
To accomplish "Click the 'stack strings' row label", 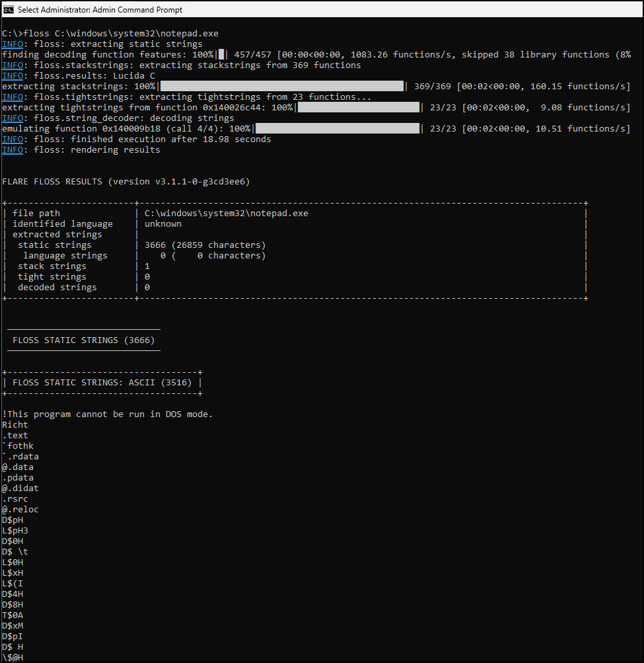I will pos(52,266).
